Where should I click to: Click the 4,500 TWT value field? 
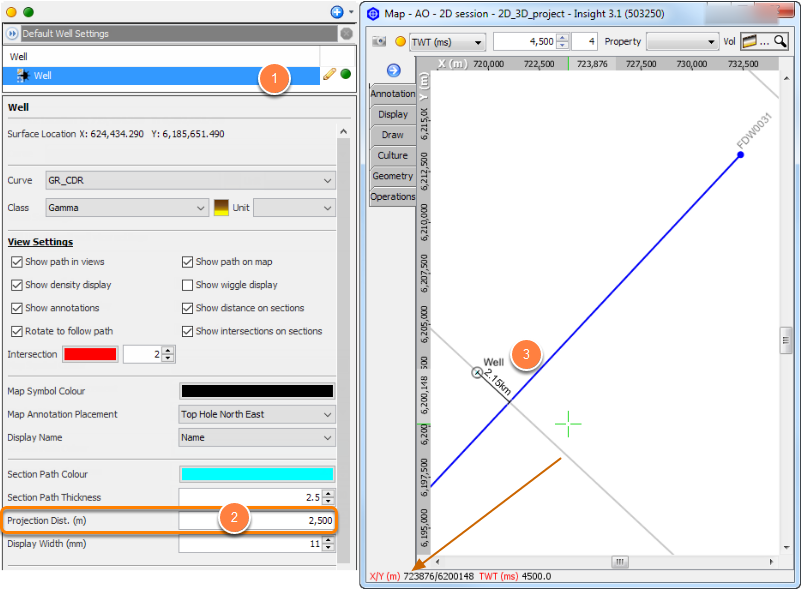coord(525,42)
